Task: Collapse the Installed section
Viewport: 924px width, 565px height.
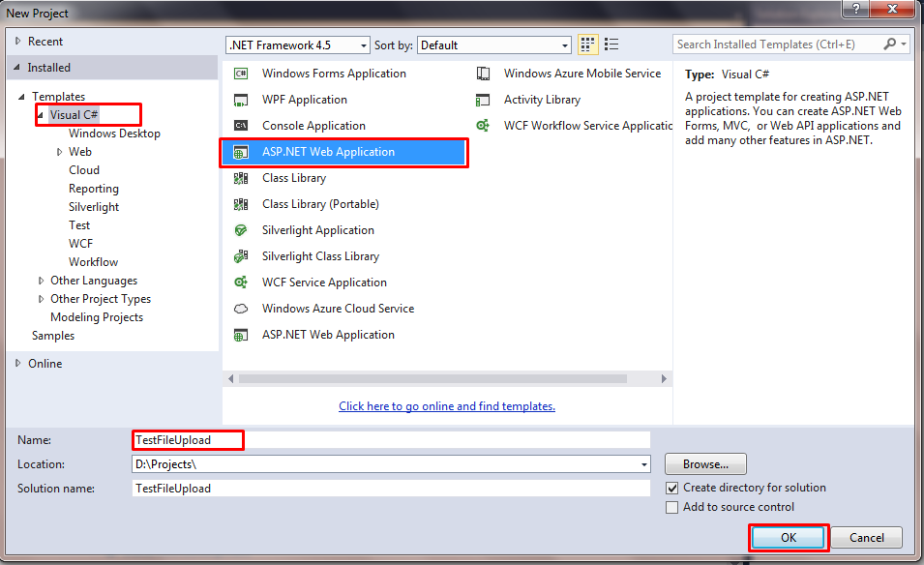Action: pos(17,68)
